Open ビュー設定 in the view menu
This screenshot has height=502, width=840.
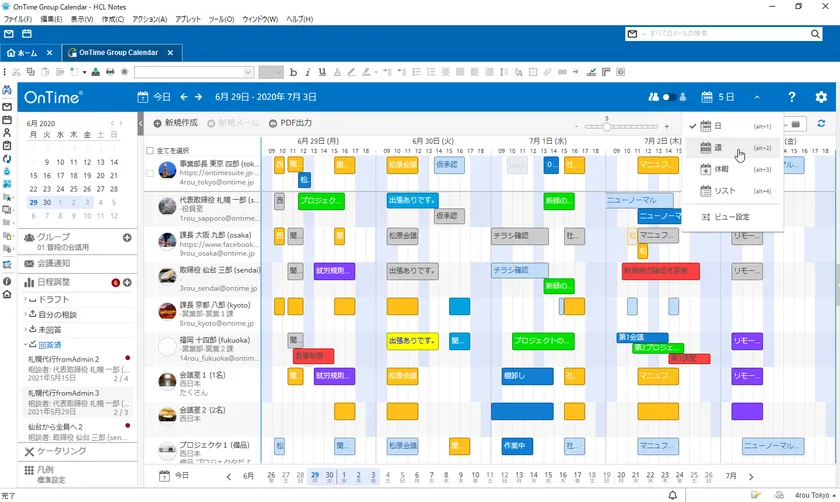tap(735, 217)
